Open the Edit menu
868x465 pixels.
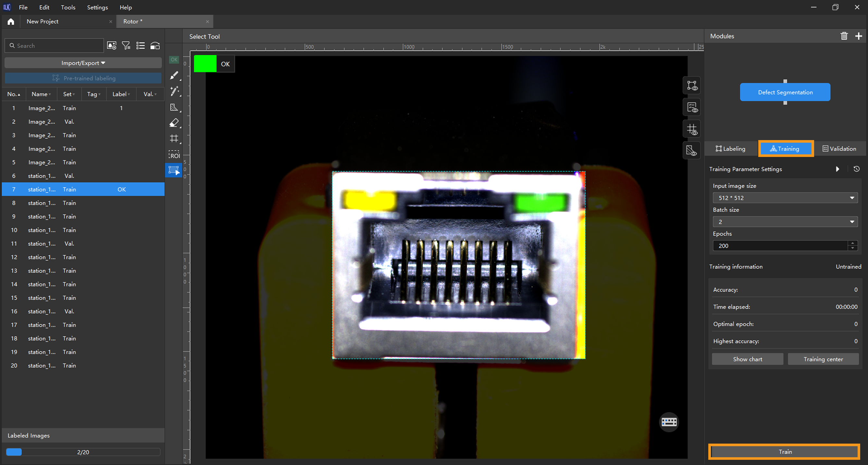pyautogui.click(x=44, y=7)
